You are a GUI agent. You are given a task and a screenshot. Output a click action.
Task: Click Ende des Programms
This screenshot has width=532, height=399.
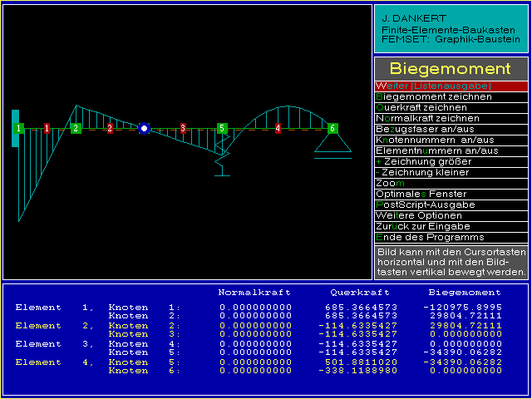click(x=451, y=237)
